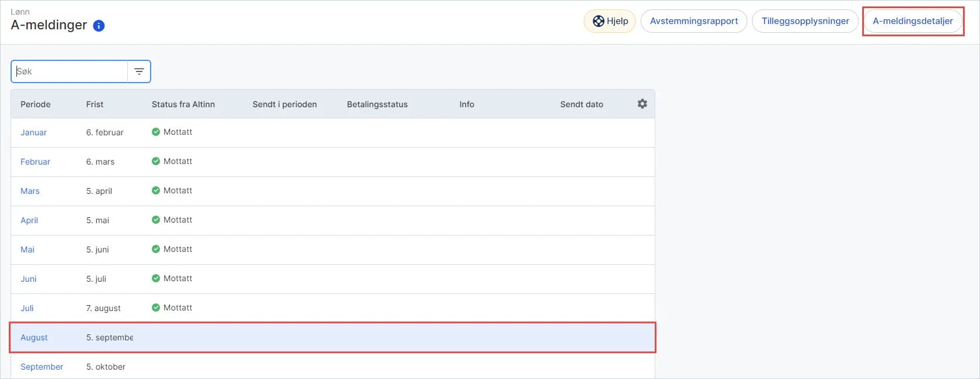
Task: Open A-meldingsdetaljer
Action: click(913, 21)
